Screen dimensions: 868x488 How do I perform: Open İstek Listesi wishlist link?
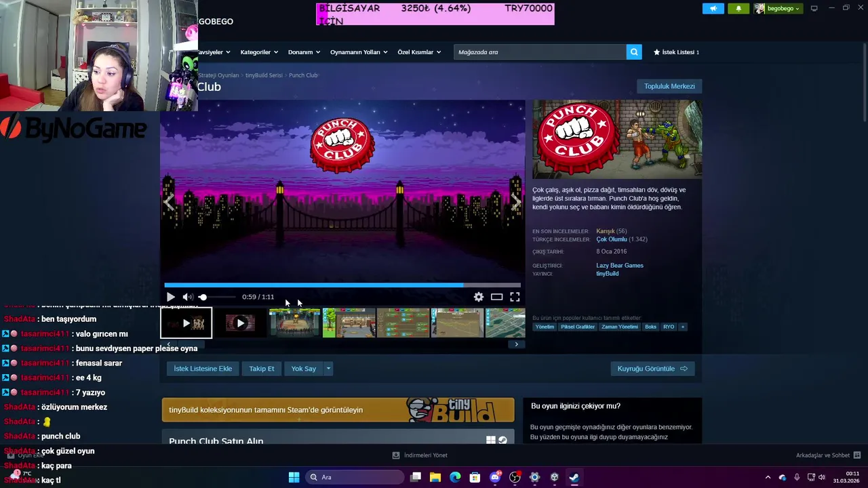click(x=676, y=52)
